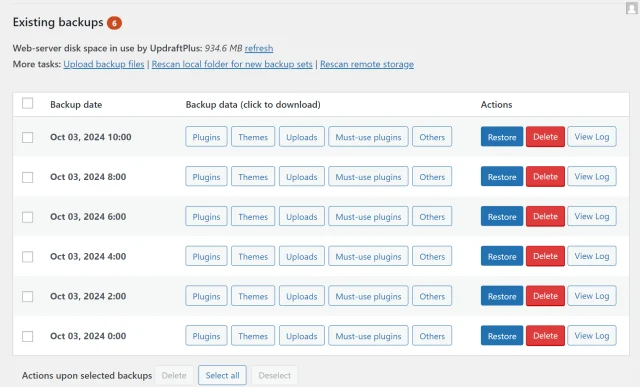Click the Deselect button below the table

tap(274, 375)
